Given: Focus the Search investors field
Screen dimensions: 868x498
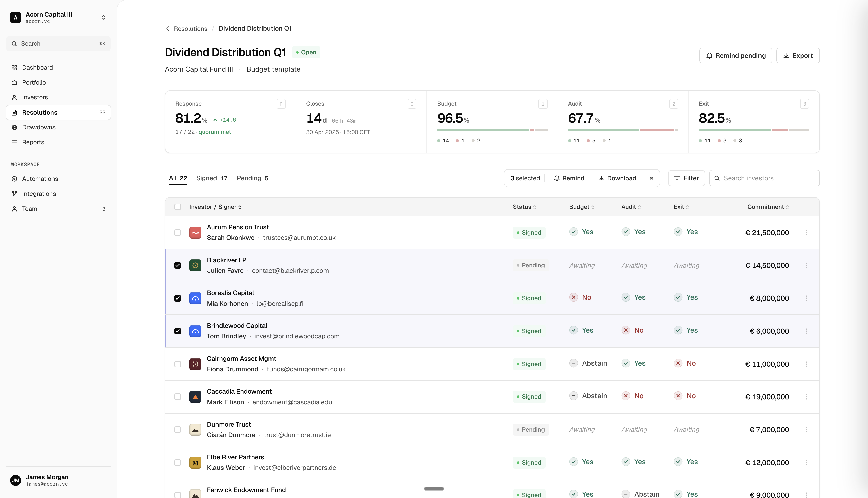Looking at the screenshot, I should click(x=765, y=178).
